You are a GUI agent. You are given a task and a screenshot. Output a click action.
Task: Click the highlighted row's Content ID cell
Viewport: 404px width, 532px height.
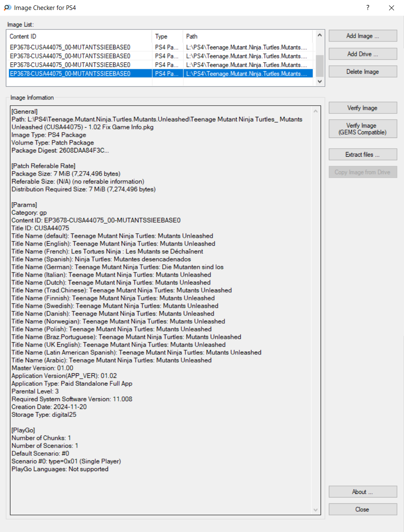tap(80, 73)
